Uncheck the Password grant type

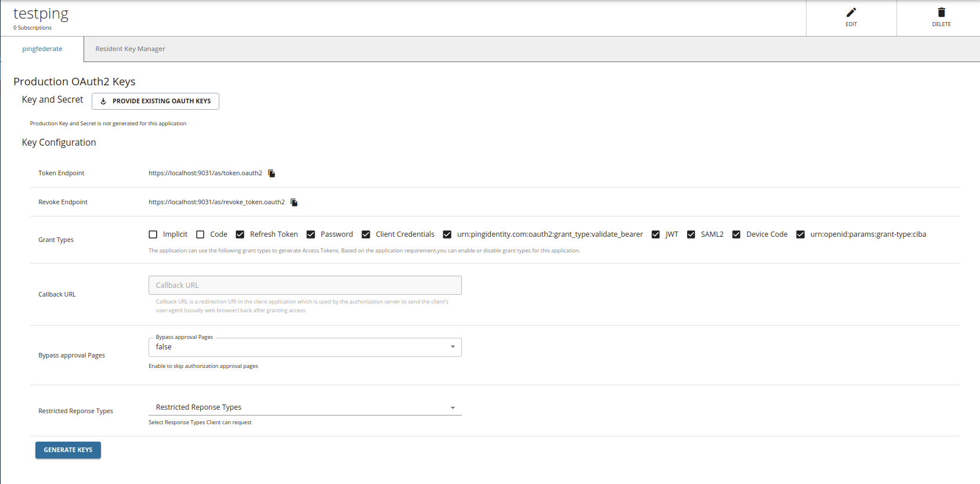point(311,234)
